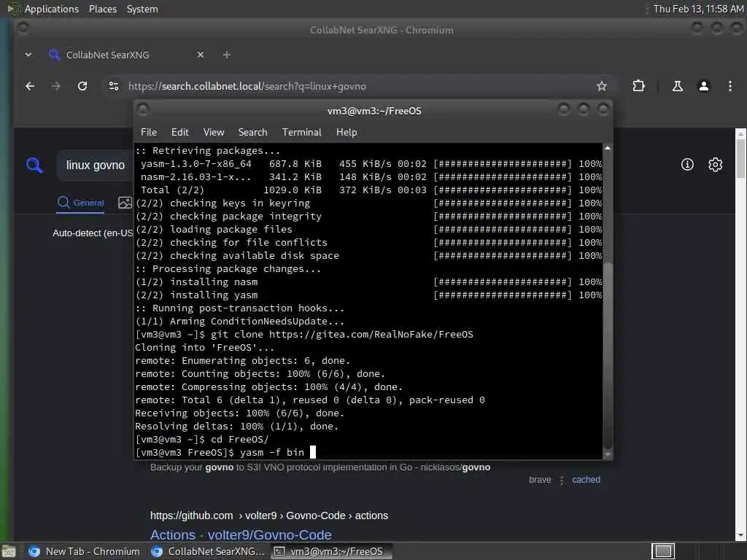Expand the tab search dropdown arrow
Viewport: 747px width, 560px height.
click(x=28, y=55)
